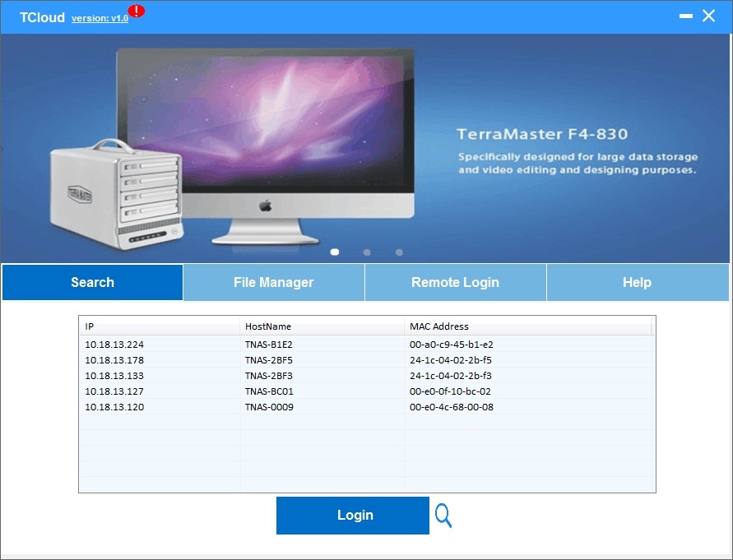This screenshot has height=560, width=733.
Task: Click hostname TNAS-0009
Action: click(269, 407)
